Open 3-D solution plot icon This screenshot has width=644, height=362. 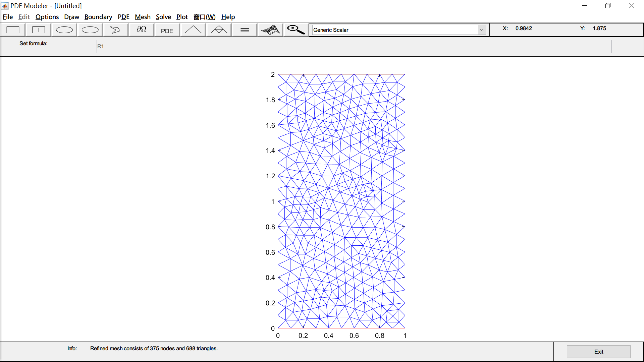coord(270,29)
